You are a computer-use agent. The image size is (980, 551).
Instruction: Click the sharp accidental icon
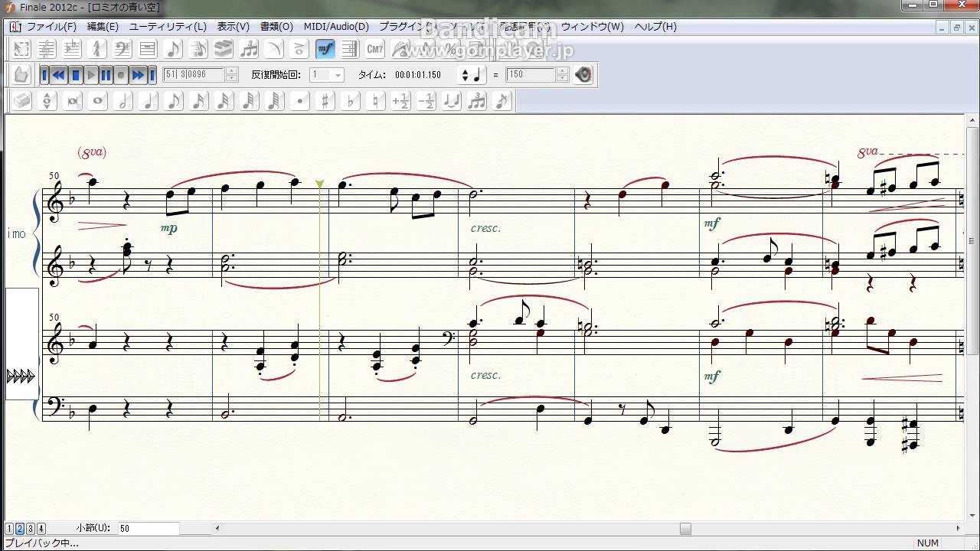click(325, 101)
